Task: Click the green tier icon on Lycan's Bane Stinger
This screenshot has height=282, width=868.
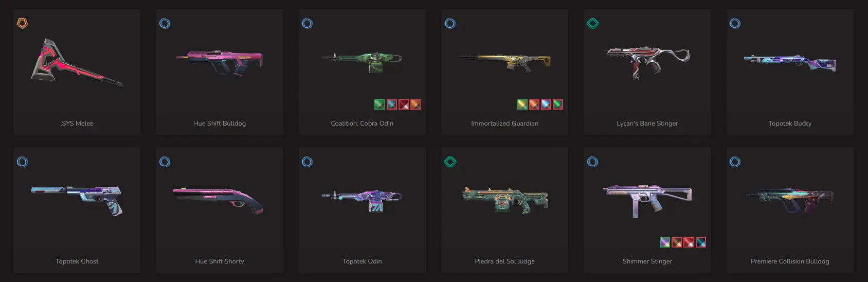Action: point(592,23)
